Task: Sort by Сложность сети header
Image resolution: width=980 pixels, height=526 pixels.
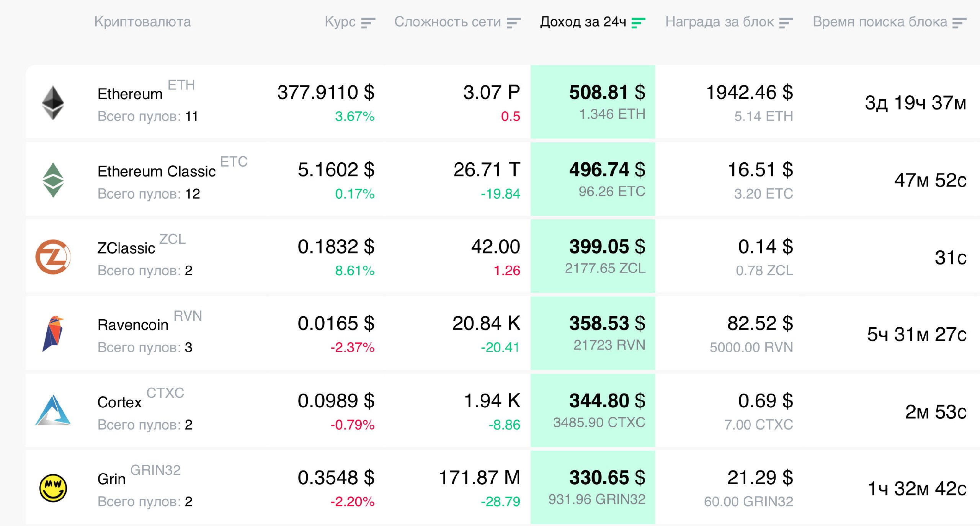Action: [448, 22]
